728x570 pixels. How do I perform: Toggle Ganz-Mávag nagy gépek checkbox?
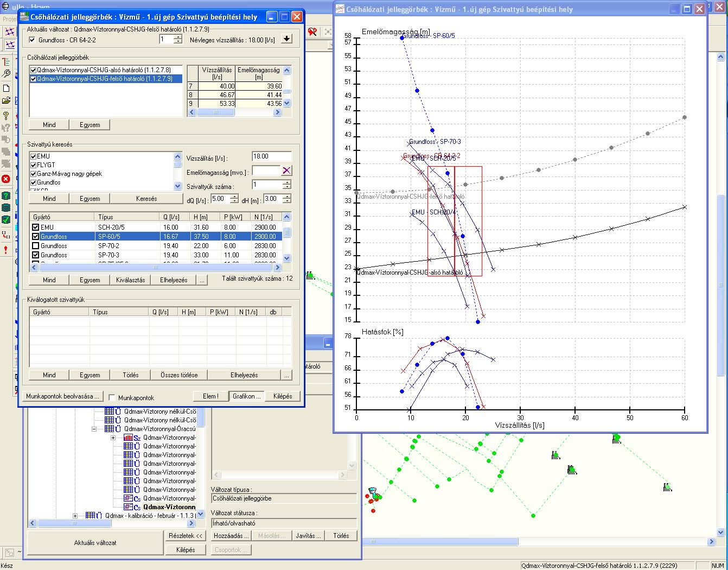coord(34,174)
